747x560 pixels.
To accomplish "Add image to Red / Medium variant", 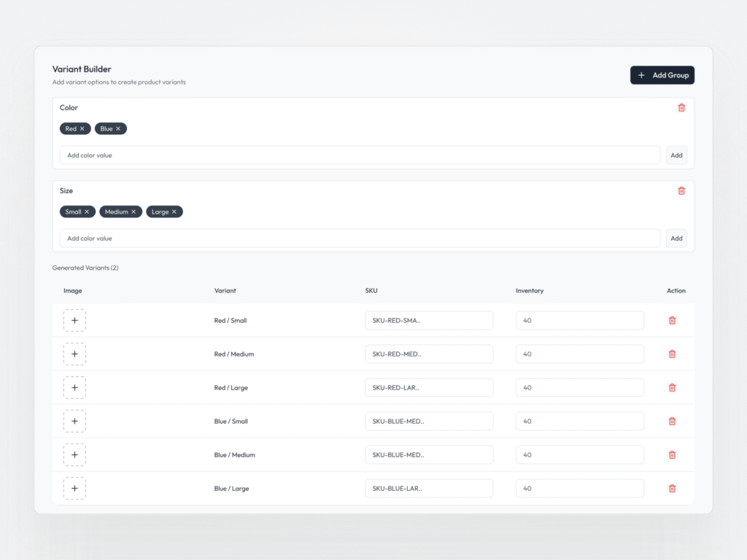I will [74, 354].
